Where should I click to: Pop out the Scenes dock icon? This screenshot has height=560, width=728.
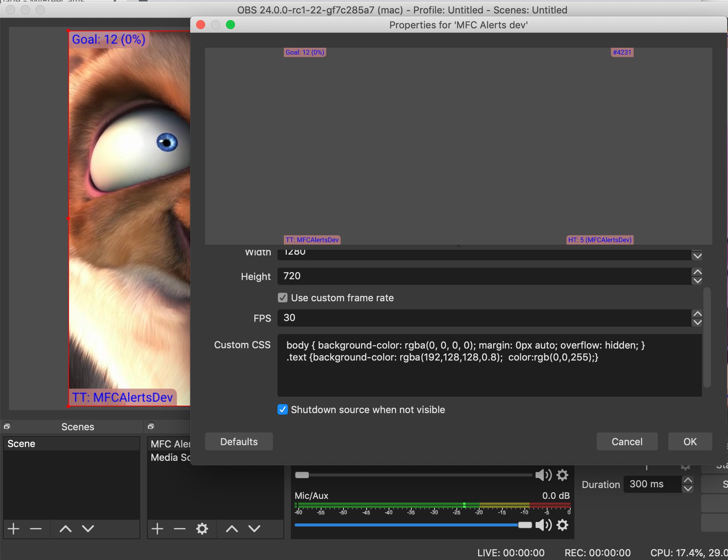7,426
